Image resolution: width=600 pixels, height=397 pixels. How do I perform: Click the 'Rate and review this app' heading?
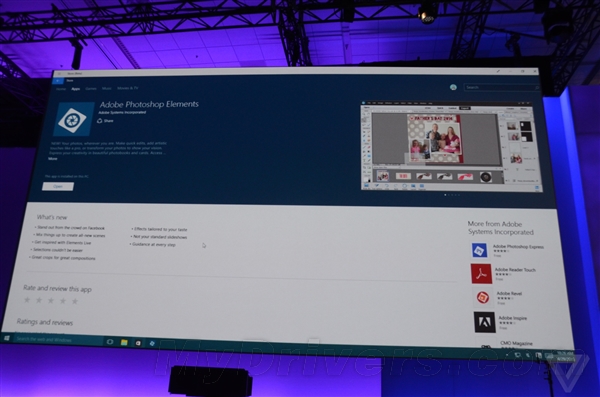pyautogui.click(x=57, y=289)
